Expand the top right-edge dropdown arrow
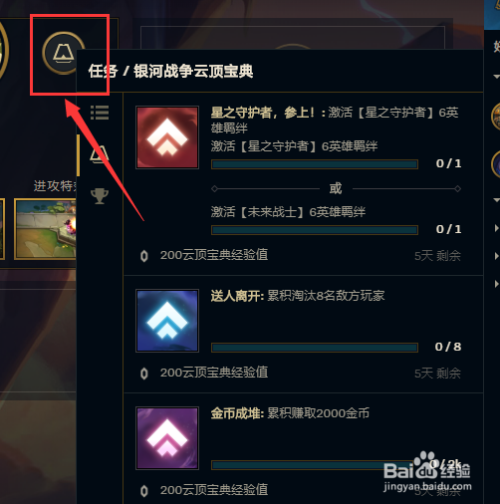Image resolution: width=500 pixels, height=504 pixels. 496,77
